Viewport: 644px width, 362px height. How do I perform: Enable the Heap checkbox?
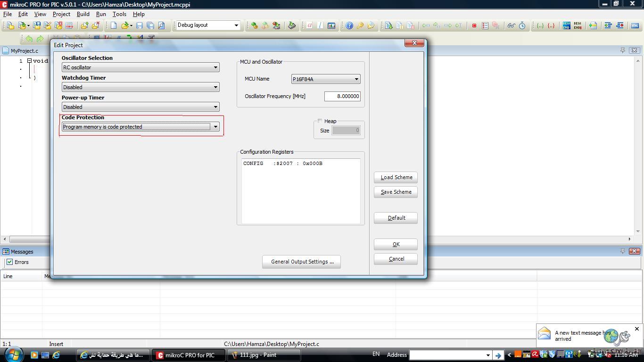(320, 121)
